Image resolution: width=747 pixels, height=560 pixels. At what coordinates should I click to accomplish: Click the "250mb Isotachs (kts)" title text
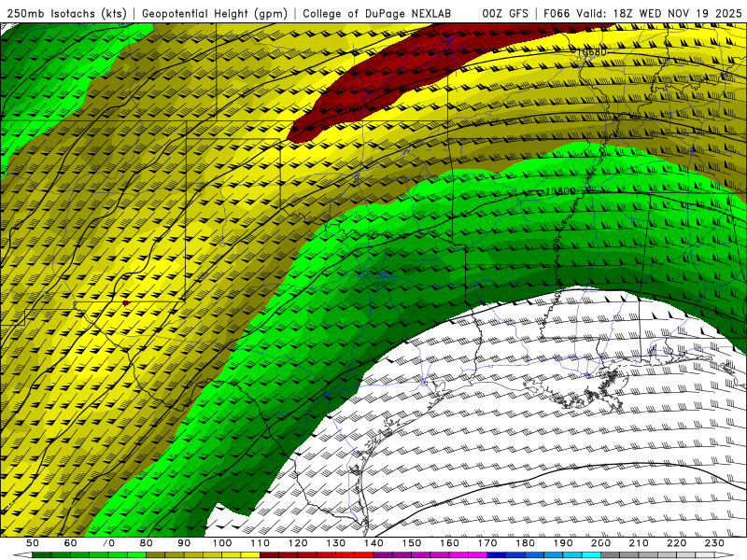(66, 14)
